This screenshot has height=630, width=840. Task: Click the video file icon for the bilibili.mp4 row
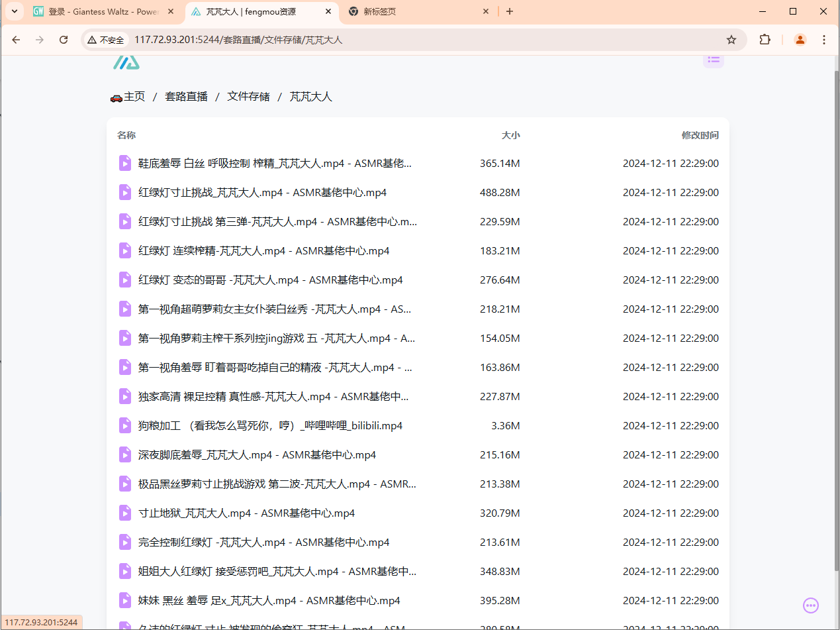point(125,425)
